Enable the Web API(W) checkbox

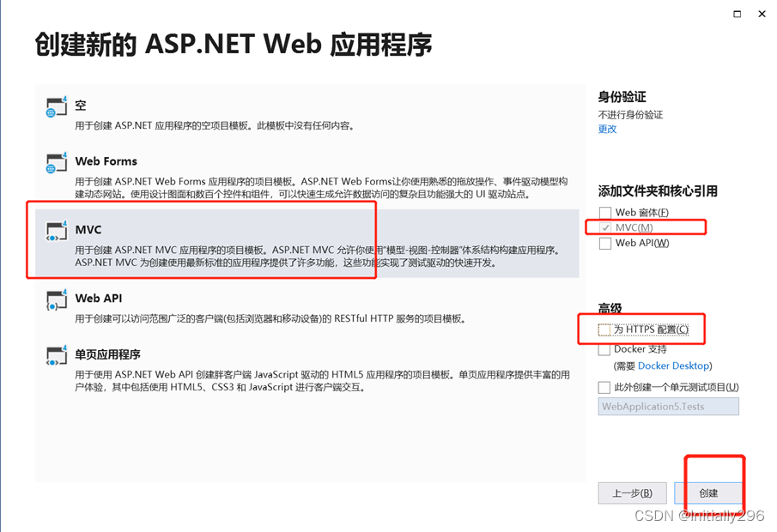[x=605, y=243]
